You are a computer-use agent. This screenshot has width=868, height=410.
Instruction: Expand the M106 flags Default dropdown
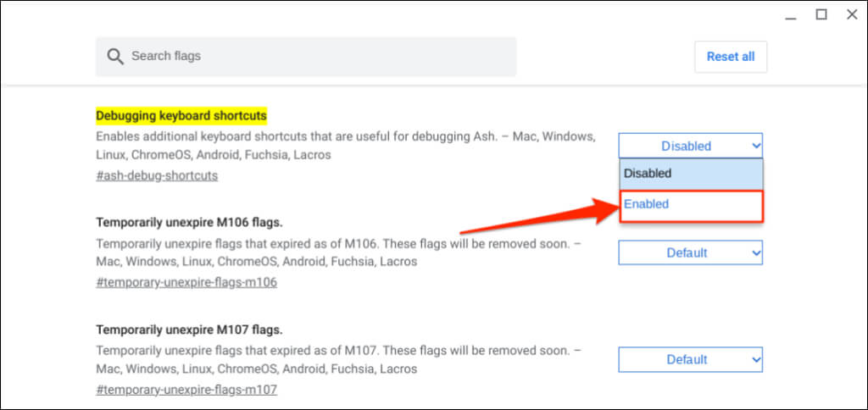pyautogui.click(x=690, y=252)
